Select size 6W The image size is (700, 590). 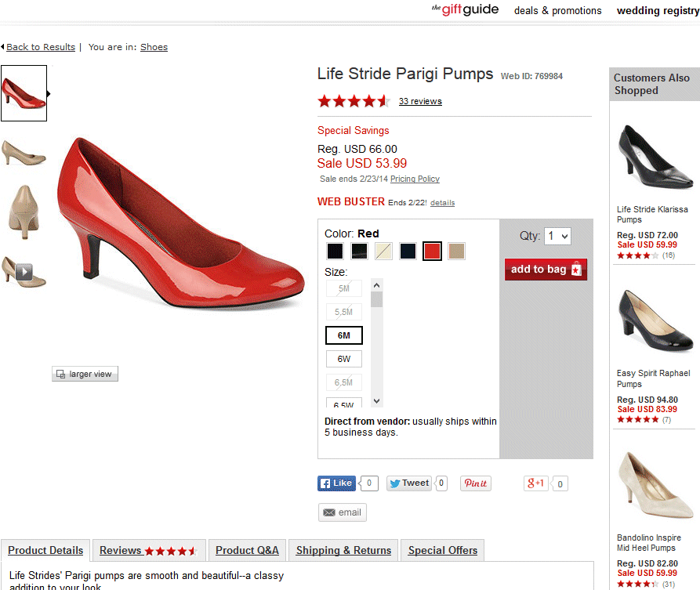344,359
